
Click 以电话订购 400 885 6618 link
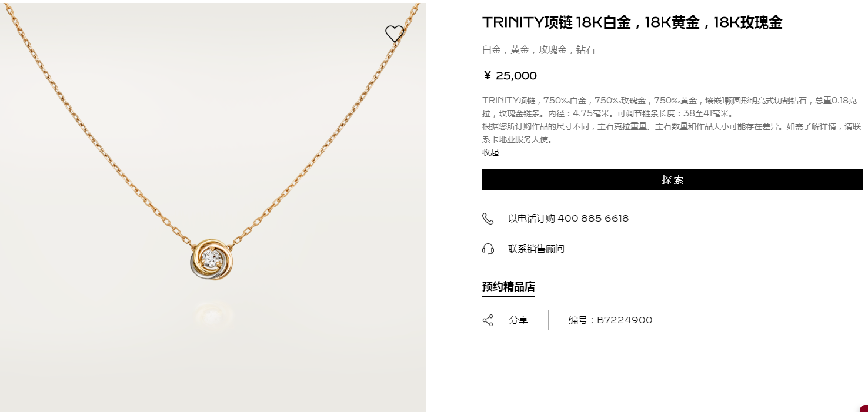tap(568, 219)
